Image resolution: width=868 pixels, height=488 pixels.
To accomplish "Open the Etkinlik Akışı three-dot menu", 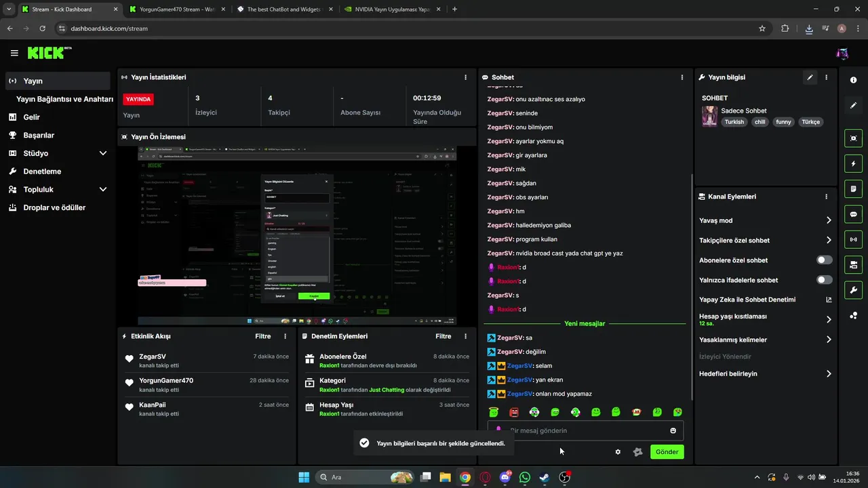I will pyautogui.click(x=285, y=336).
